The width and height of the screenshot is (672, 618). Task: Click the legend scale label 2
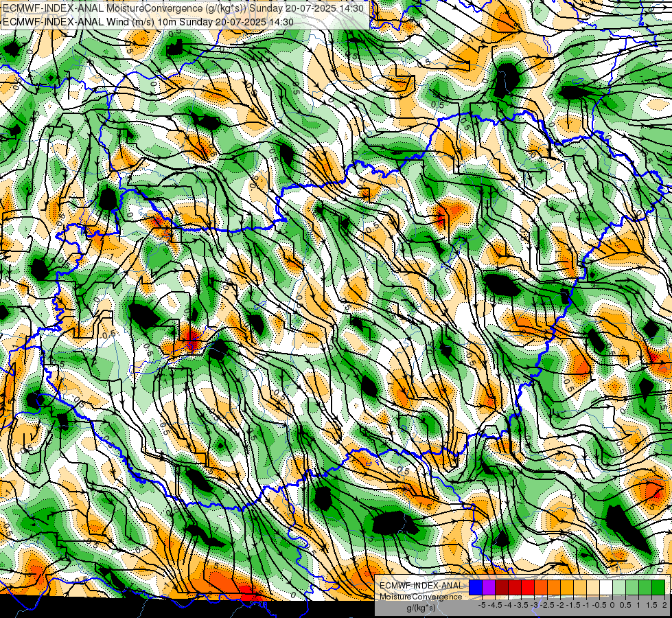click(x=664, y=605)
